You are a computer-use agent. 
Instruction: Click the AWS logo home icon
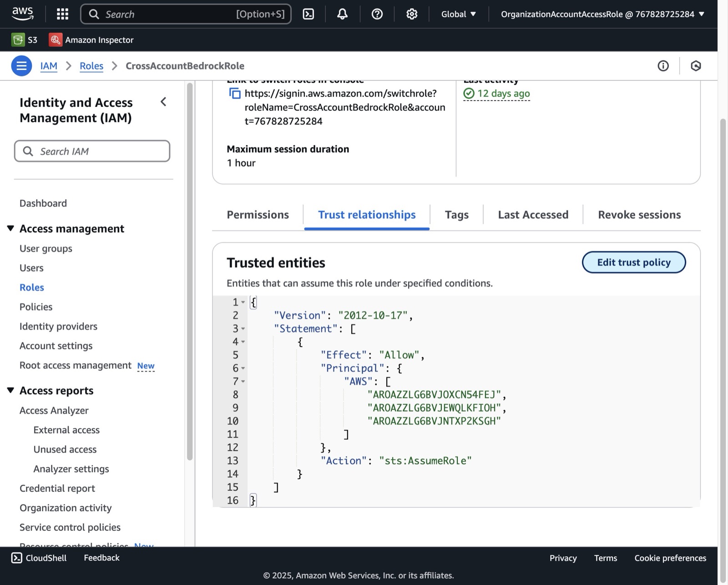click(22, 14)
